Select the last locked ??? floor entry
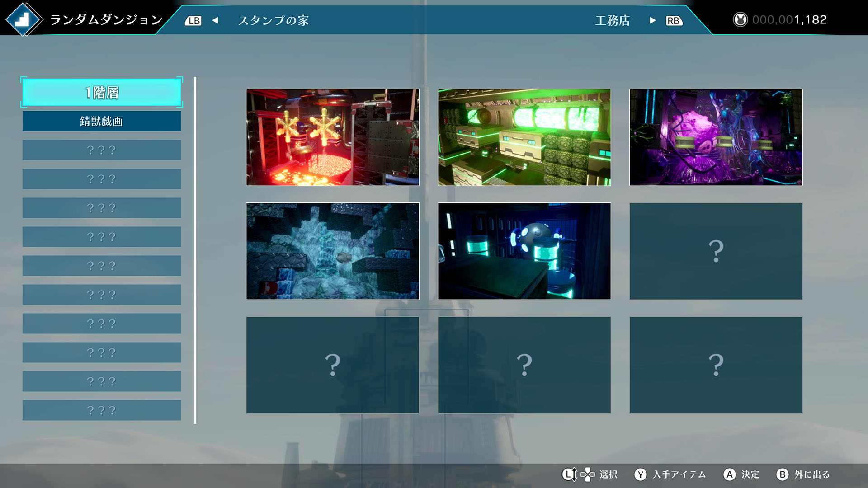This screenshot has height=488, width=868. click(102, 410)
